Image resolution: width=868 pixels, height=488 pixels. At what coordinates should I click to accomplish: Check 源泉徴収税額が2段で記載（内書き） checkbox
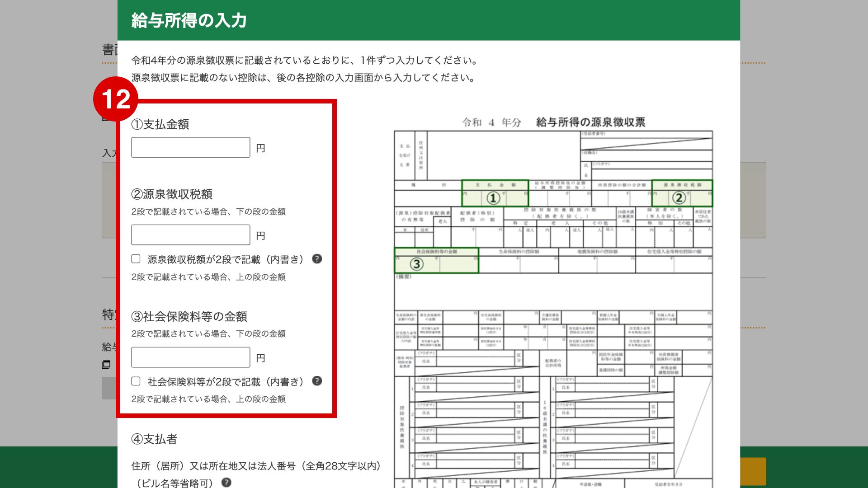[136, 258]
